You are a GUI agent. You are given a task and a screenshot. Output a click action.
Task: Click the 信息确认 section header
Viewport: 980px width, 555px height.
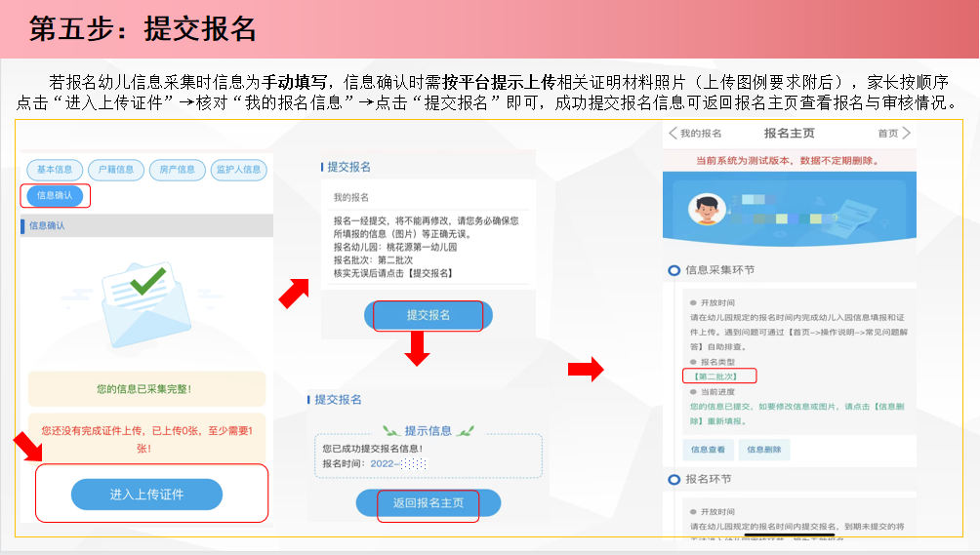pyautogui.click(x=146, y=225)
